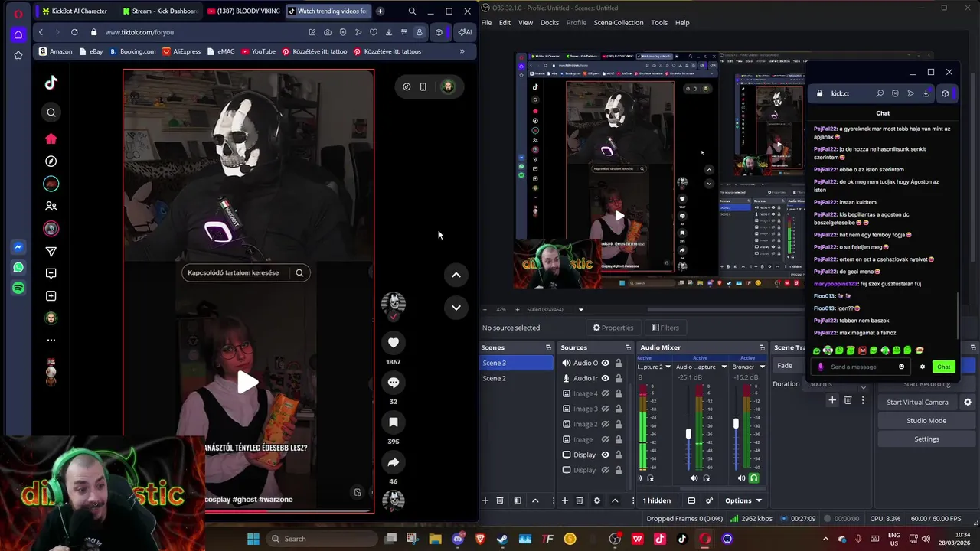Image resolution: width=980 pixels, height=551 pixels.
Task: Open TikTok Friends icon in sidebar
Action: (51, 206)
